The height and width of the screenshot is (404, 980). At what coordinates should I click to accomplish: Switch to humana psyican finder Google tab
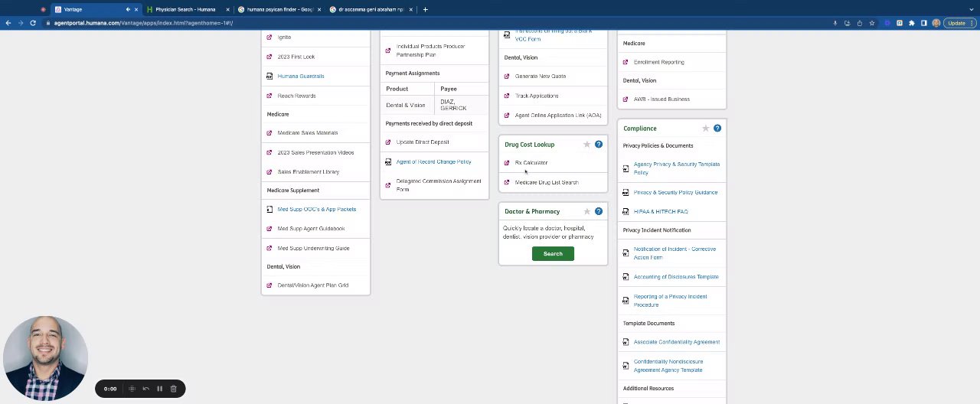coord(280,9)
